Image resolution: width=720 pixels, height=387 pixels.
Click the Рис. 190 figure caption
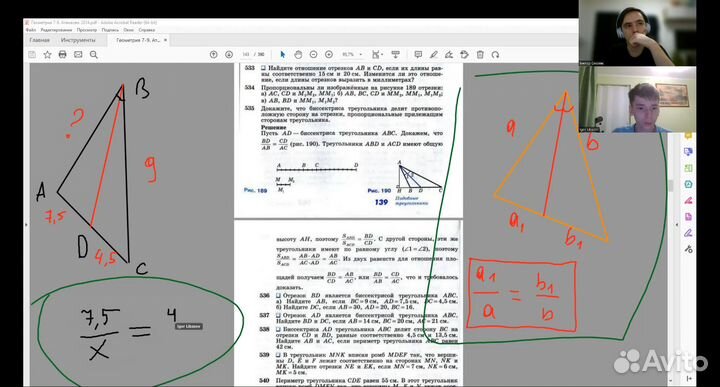pos(379,191)
